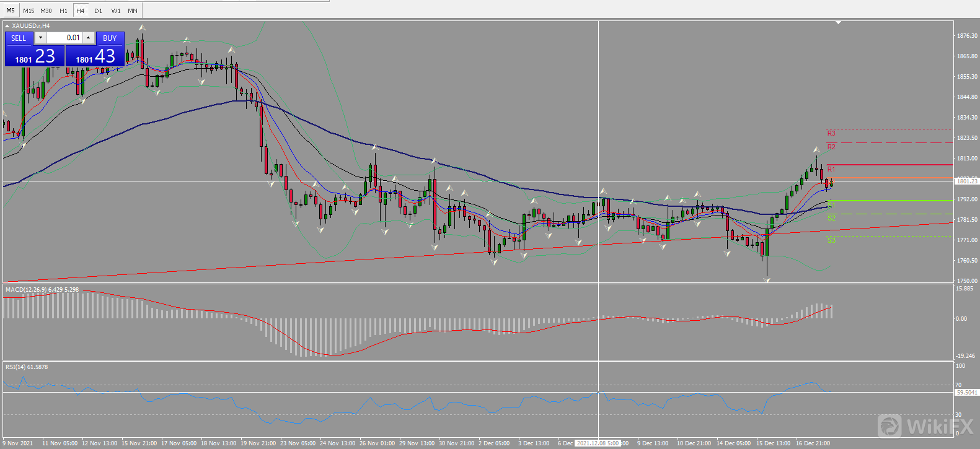Select the W1 weekly timeframe

116,11
